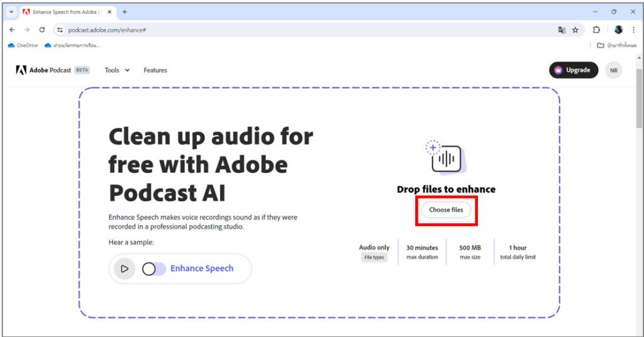644x337 pixels.
Task: Open the browser extensions puzzle icon
Action: point(596,30)
